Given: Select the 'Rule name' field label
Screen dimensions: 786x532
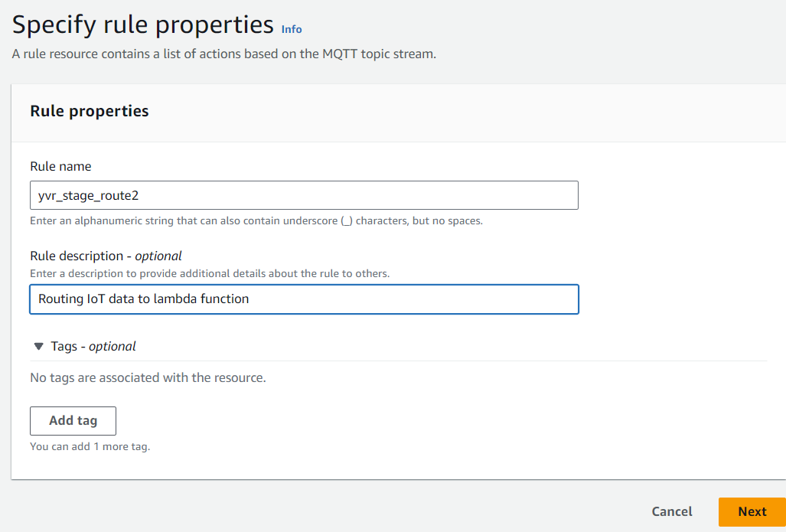Looking at the screenshot, I should (60, 166).
